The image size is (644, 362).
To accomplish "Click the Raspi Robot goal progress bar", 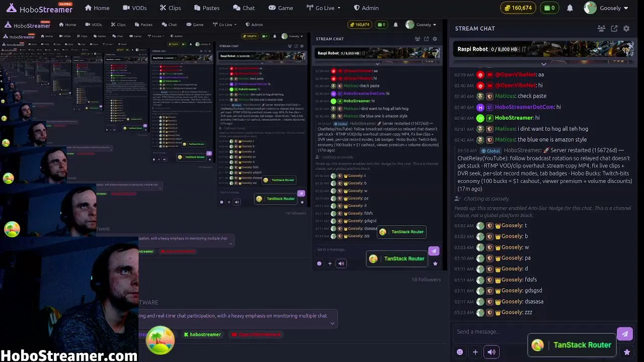I will (x=543, y=49).
